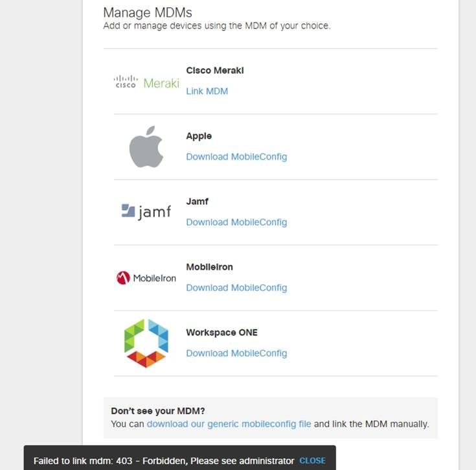Click the Workspace ONE title label
The image size is (476, 470).
(221, 333)
